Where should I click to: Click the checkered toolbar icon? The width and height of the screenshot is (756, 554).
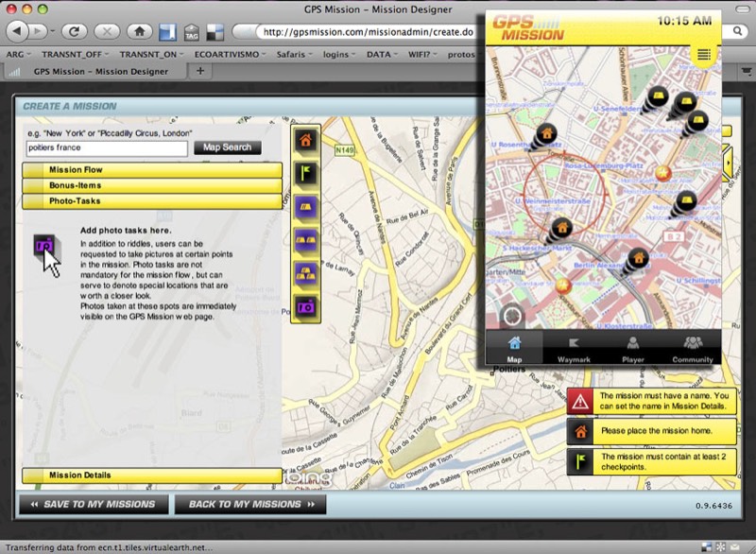click(215, 32)
